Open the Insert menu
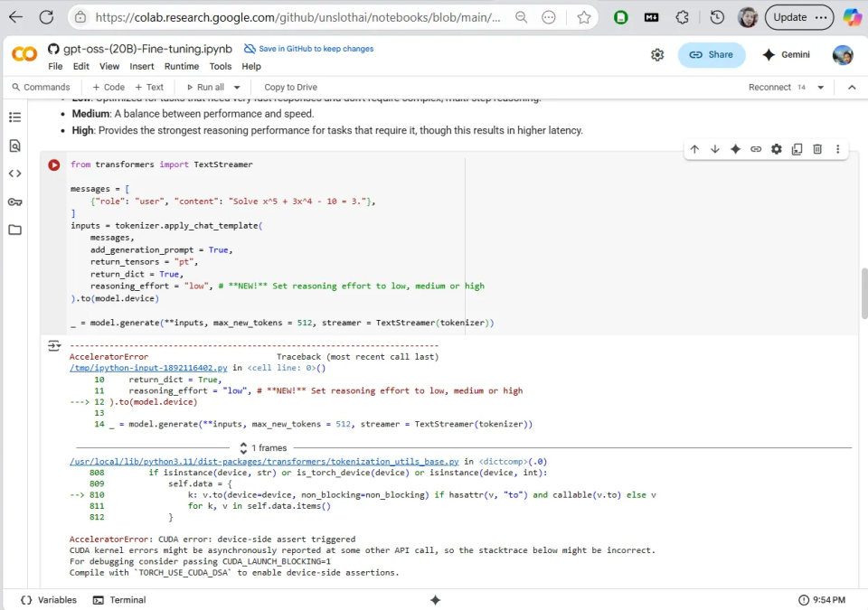The height and width of the screenshot is (610, 868). pyautogui.click(x=142, y=66)
